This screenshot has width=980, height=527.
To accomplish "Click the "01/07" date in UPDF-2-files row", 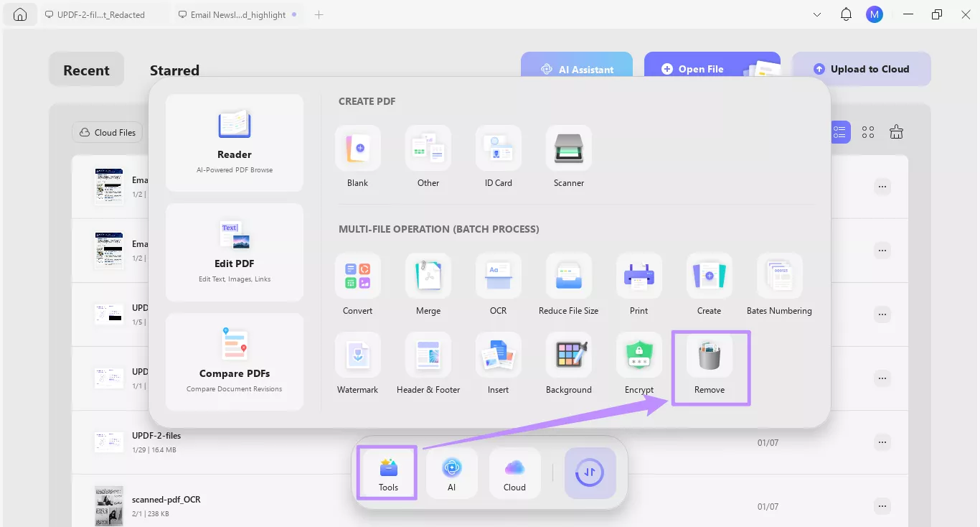I will [x=768, y=442].
